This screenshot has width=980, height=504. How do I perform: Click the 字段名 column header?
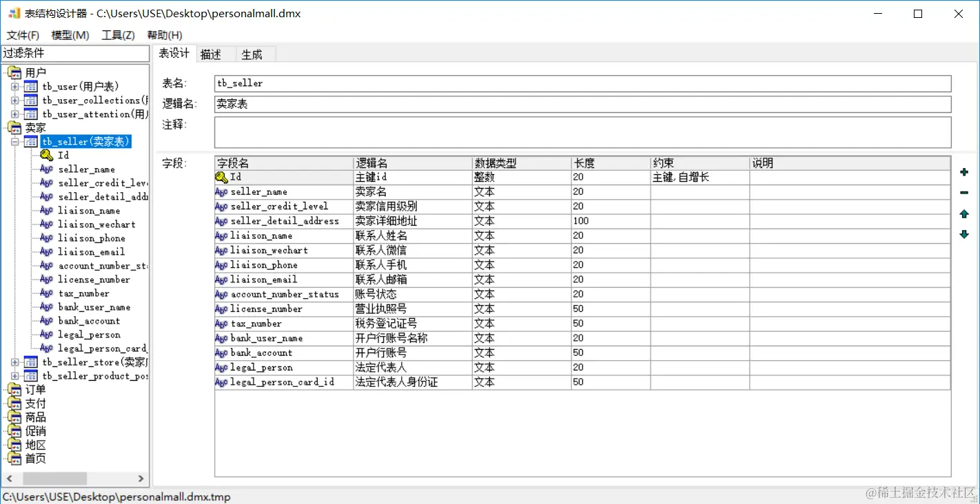pos(284,163)
